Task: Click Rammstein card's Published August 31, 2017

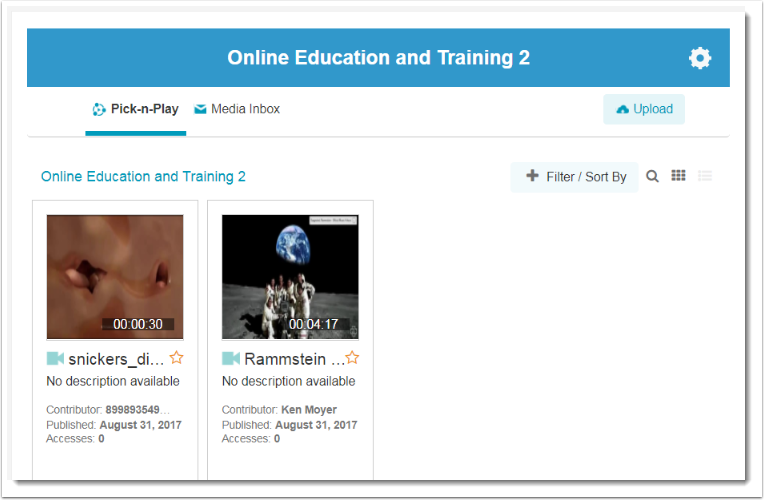Action: point(289,425)
